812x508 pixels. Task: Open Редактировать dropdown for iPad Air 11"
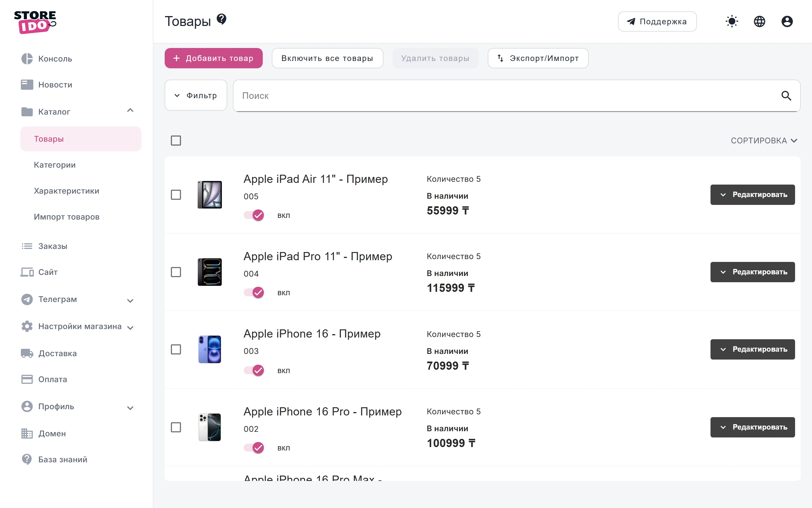(753, 194)
